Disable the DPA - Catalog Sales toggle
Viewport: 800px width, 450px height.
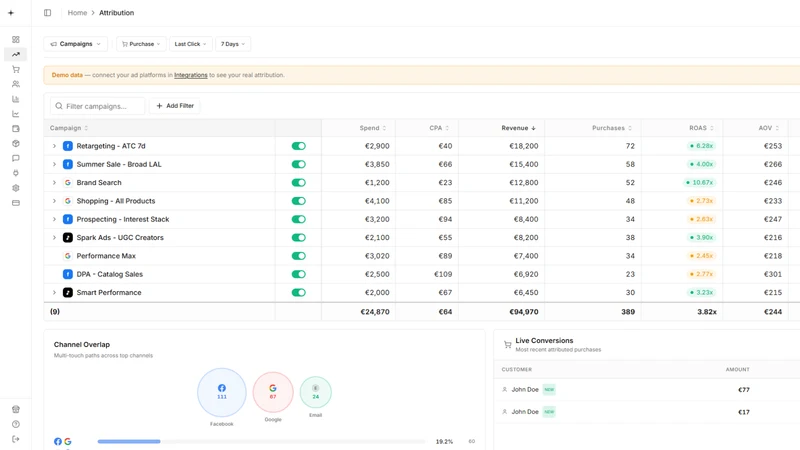pos(298,274)
